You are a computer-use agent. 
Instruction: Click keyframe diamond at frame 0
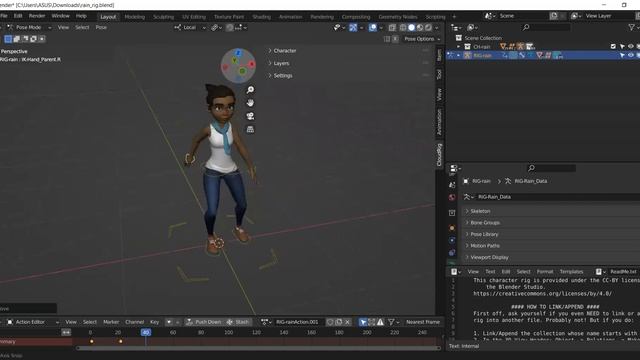tap(91, 341)
